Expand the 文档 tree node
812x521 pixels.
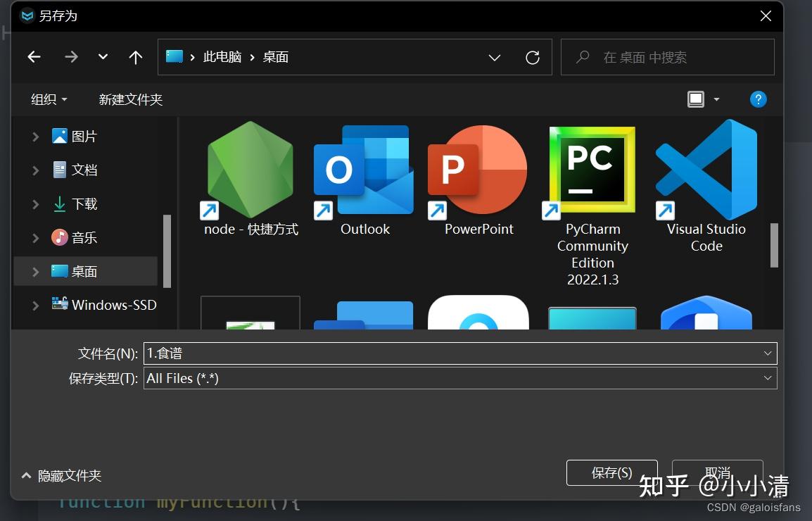(35, 170)
